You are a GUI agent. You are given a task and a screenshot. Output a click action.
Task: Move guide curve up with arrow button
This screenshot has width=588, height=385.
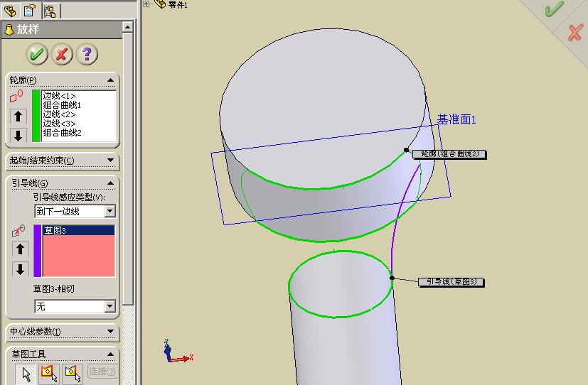pos(20,249)
